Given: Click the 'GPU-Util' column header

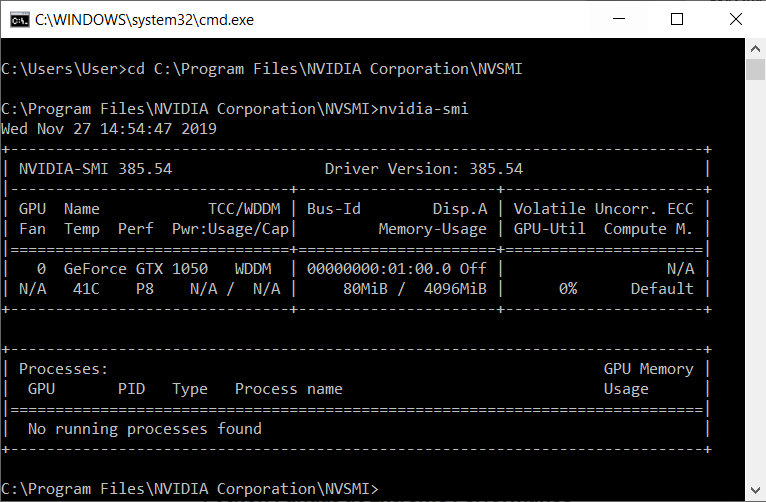Looking at the screenshot, I should pyautogui.click(x=549, y=229).
